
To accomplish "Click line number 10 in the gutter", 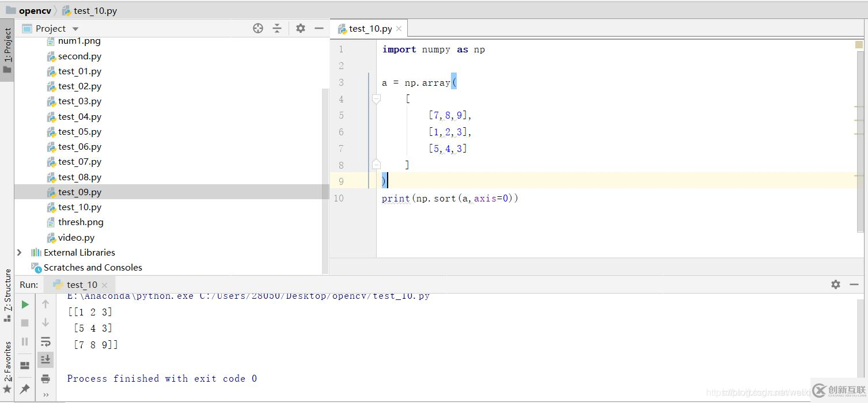I will [x=339, y=198].
